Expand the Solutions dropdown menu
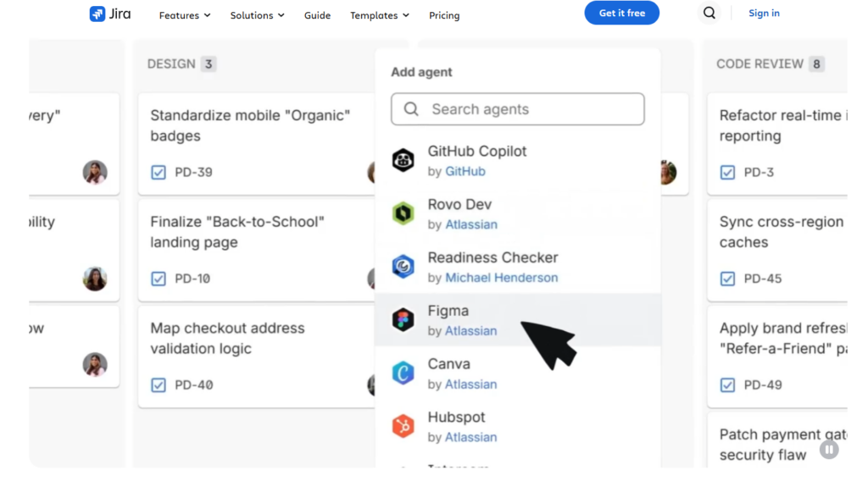This screenshot has height=481, width=868. 258,15
